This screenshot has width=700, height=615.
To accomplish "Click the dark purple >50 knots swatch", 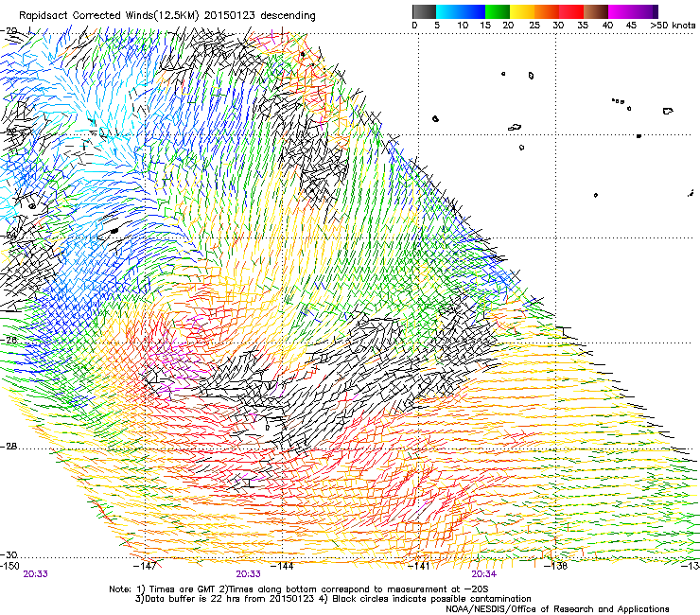I will click(654, 11).
